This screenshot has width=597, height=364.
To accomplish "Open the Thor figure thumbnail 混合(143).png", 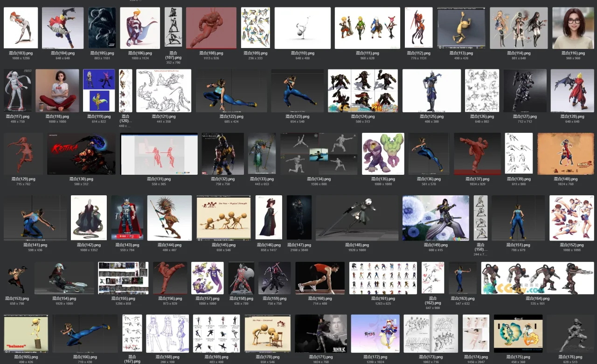I will tap(127, 218).
